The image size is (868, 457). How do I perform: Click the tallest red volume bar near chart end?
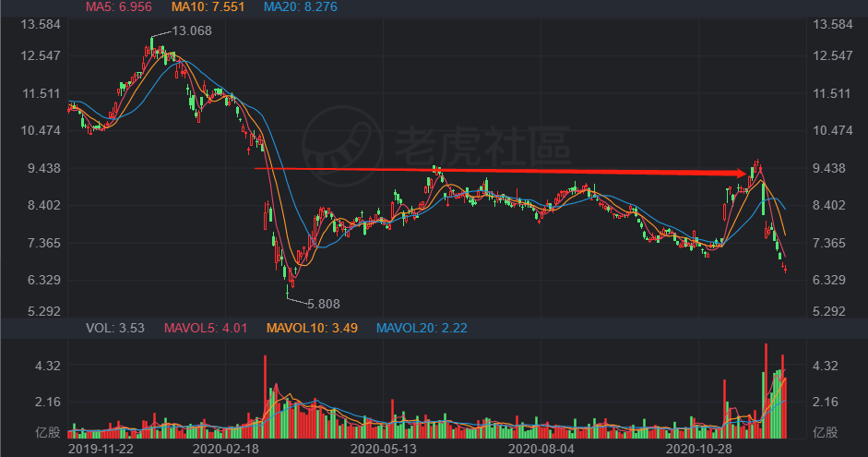(767, 391)
